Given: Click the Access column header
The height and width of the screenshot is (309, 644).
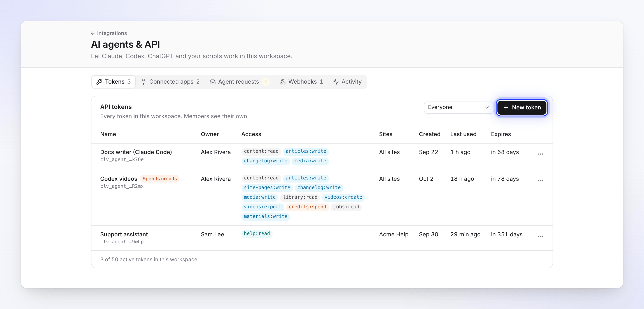Looking at the screenshot, I should pyautogui.click(x=251, y=134).
